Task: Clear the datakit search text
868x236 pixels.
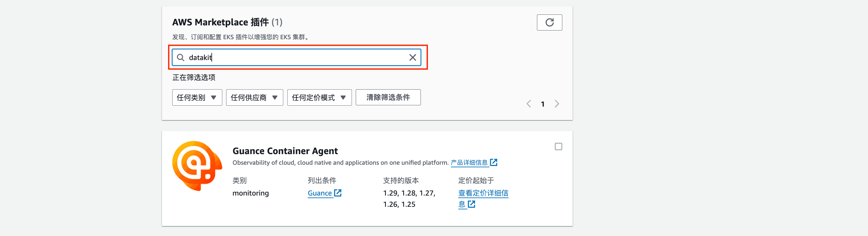Action: point(413,58)
